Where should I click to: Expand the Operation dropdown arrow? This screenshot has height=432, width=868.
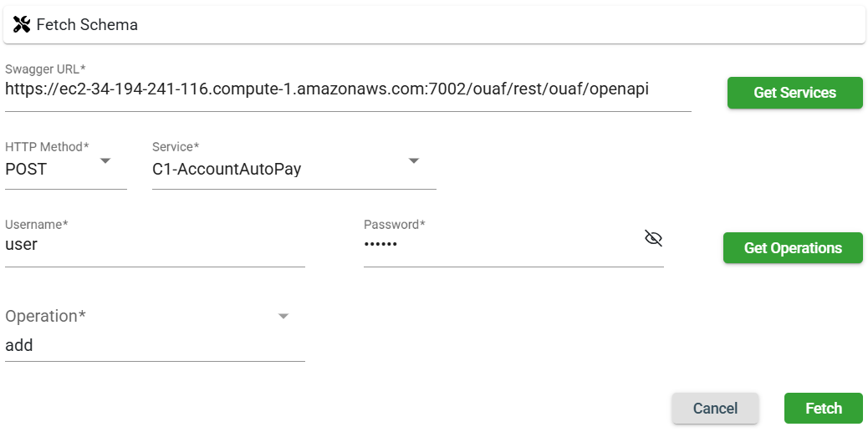283,316
